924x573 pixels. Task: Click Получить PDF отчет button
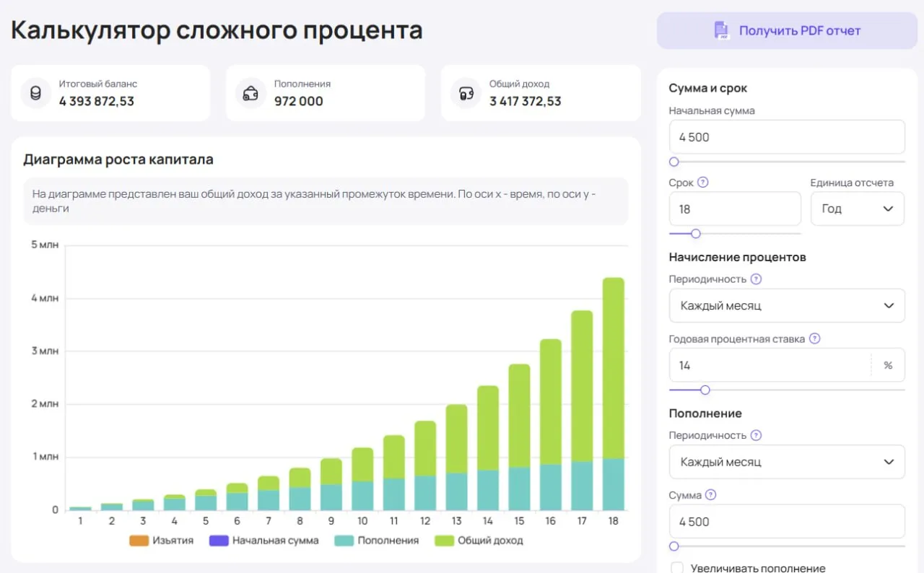(x=787, y=30)
